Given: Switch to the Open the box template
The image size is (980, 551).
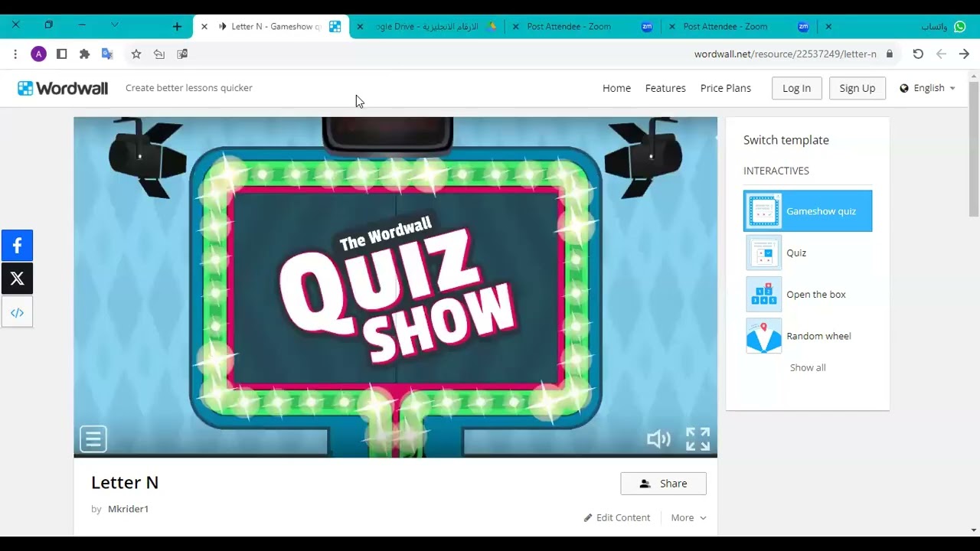Looking at the screenshot, I should (808, 295).
